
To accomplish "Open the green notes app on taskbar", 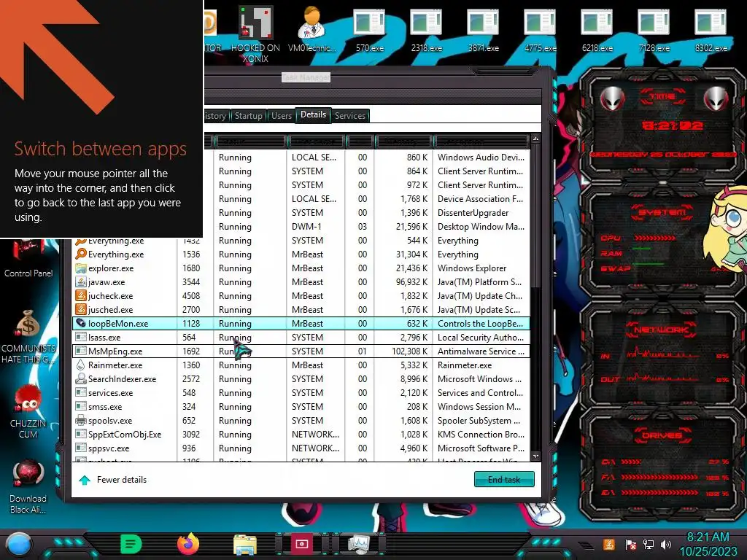I will pyautogui.click(x=131, y=544).
